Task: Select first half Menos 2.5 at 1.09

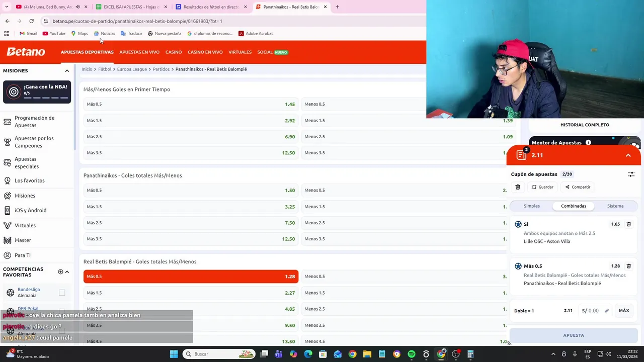Action: tap(409, 137)
